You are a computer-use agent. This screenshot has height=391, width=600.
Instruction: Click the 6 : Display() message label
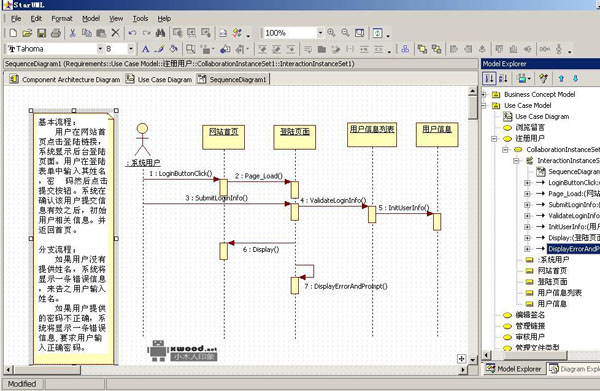[x=261, y=250]
